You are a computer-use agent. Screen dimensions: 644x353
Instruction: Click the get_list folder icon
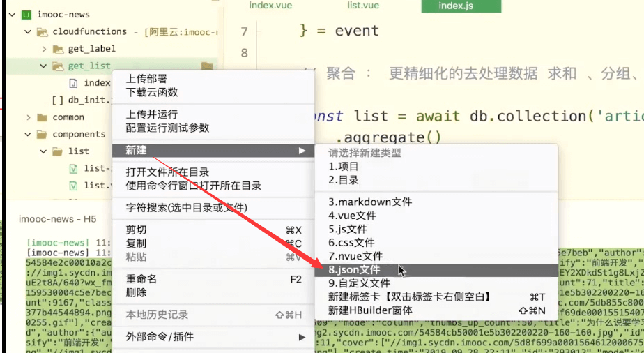coord(58,66)
